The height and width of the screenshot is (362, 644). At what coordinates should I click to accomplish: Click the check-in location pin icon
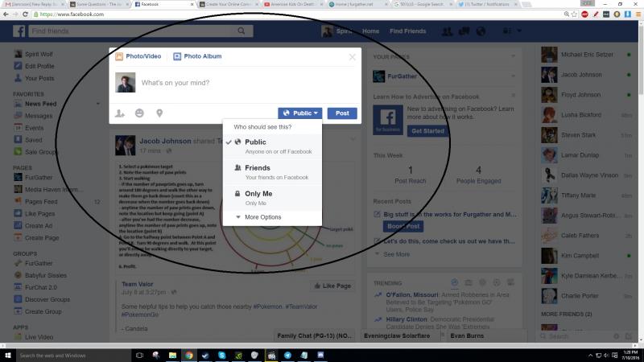159,113
